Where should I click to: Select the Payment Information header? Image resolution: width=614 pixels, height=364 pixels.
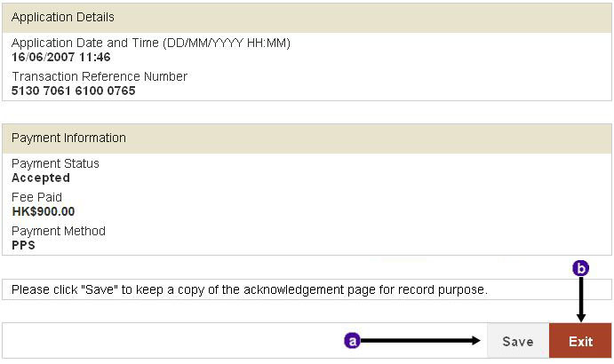click(307, 138)
